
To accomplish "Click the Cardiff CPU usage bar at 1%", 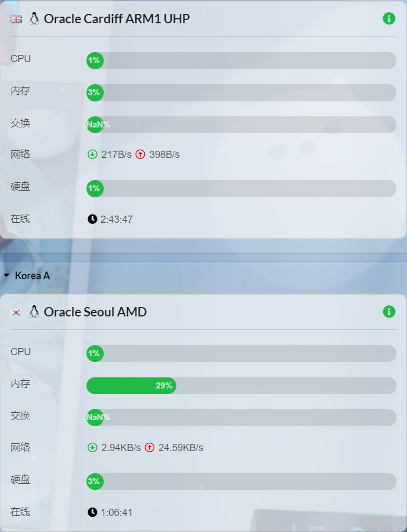I will (x=241, y=60).
